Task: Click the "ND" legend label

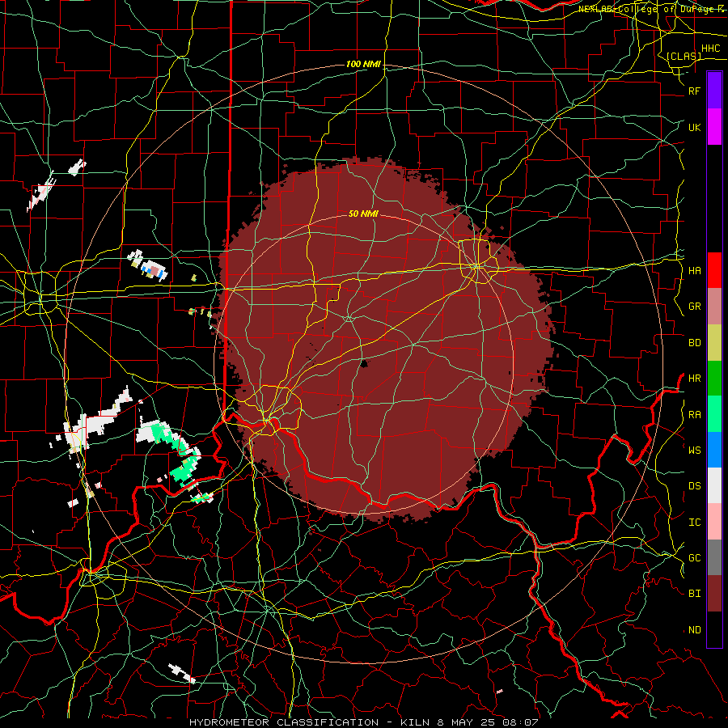Action: pos(694,629)
